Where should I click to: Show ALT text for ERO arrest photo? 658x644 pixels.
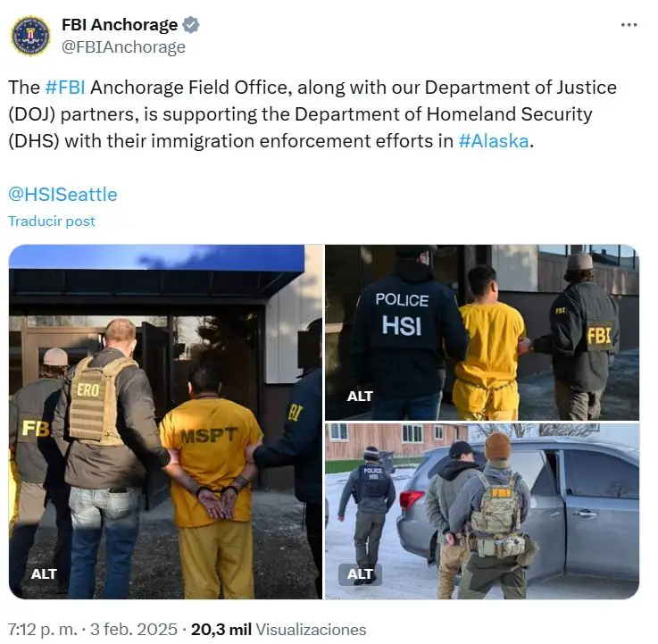[x=44, y=573]
